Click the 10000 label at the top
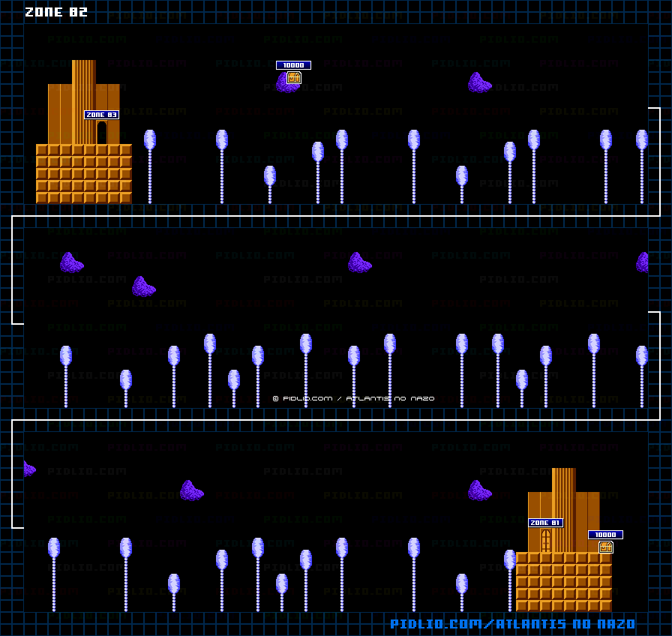 click(293, 65)
